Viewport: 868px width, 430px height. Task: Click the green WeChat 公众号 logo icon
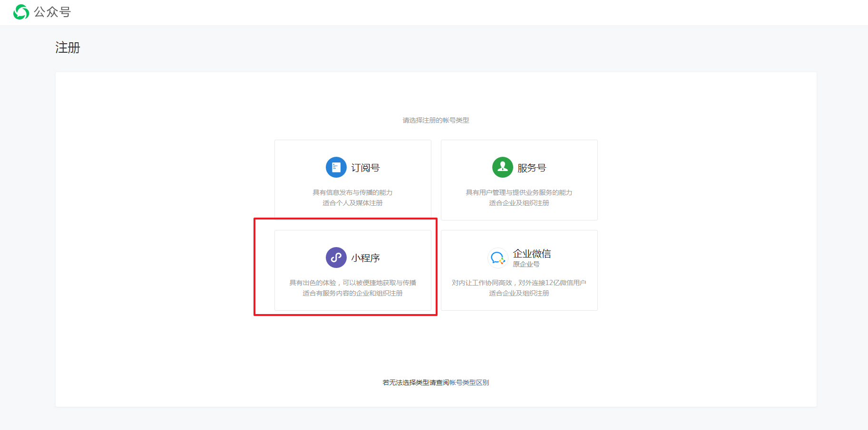21,12
